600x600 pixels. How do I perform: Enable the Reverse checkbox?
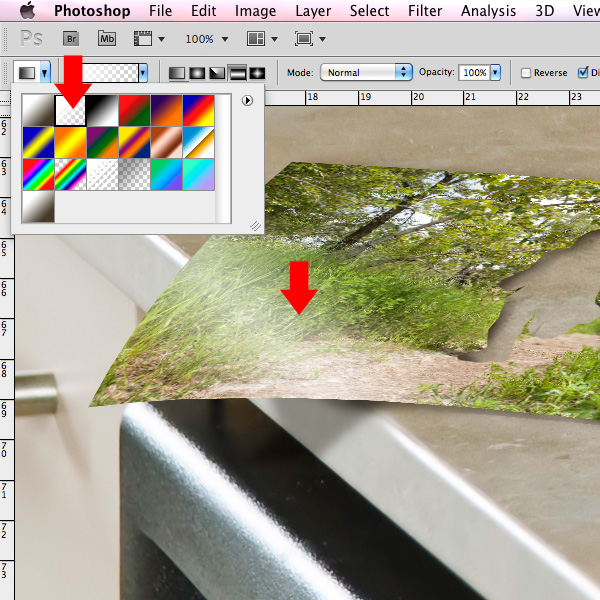point(526,73)
